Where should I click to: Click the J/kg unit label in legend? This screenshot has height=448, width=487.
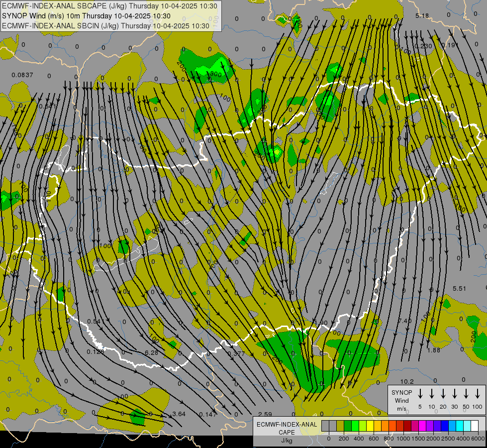tap(287, 441)
